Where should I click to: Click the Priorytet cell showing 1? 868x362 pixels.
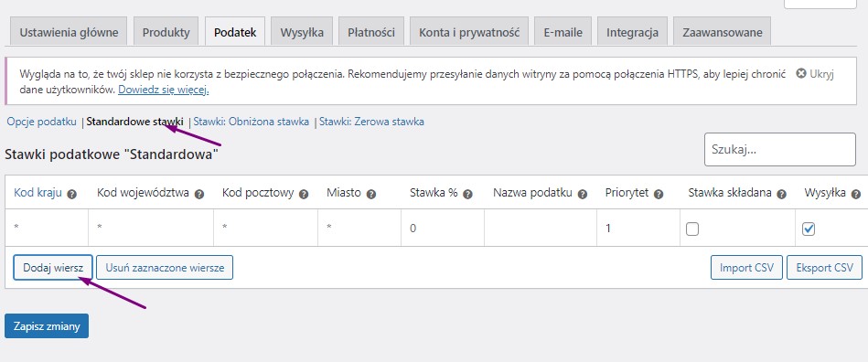tap(638, 228)
